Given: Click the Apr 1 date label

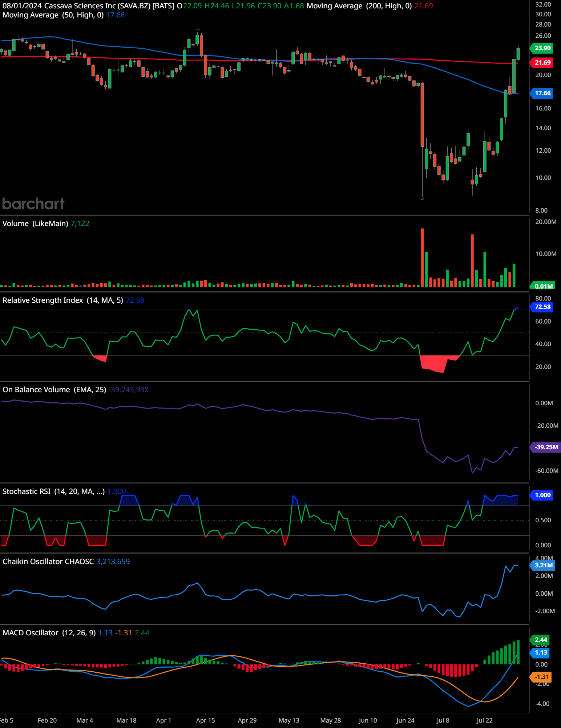Looking at the screenshot, I should point(164,720).
